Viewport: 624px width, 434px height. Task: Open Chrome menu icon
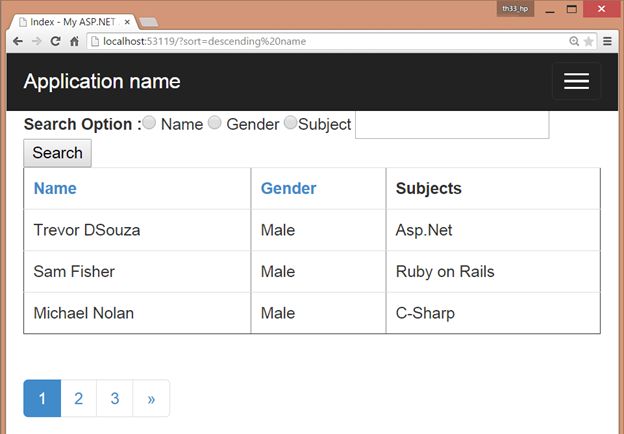pyautogui.click(x=607, y=41)
